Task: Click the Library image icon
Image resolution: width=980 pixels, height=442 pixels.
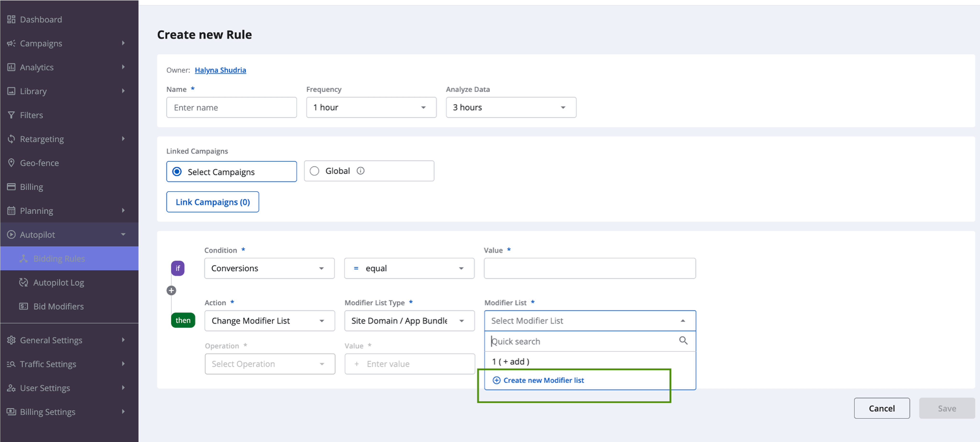Action: [x=11, y=91]
